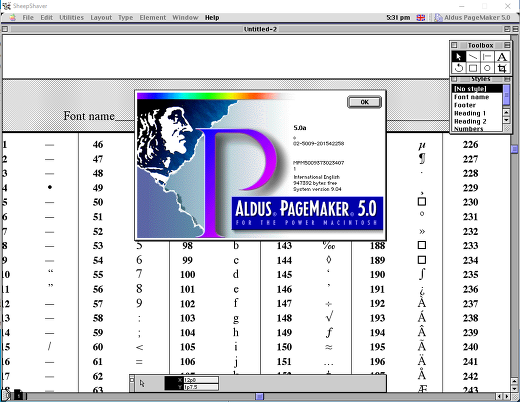Select [No style] in Styles palette

[477, 89]
